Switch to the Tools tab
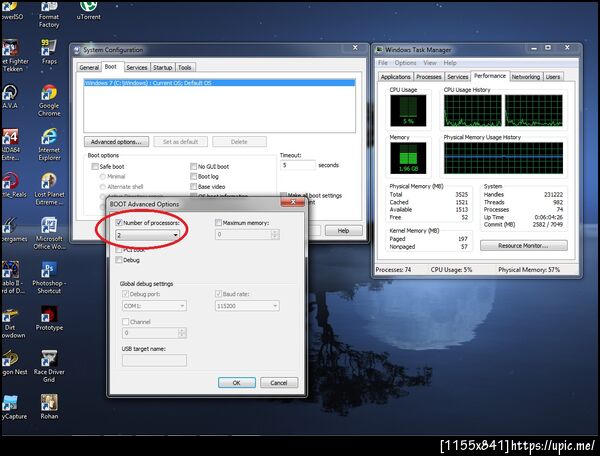 [184, 67]
